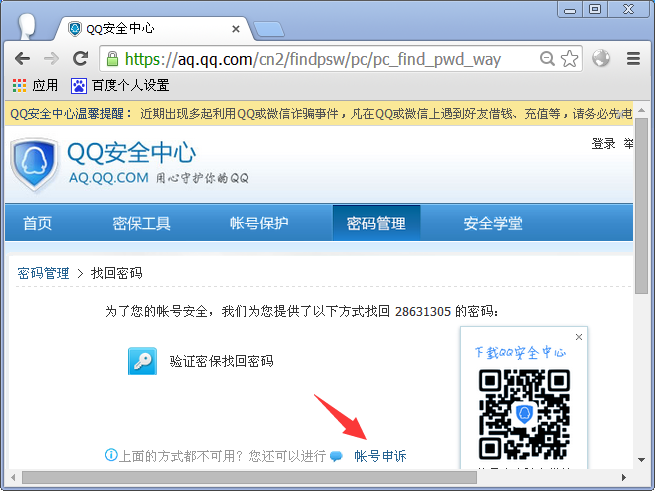Viewport: 655px width, 491px height.
Task: Close the QQ安全中心 tab
Action: (236, 29)
